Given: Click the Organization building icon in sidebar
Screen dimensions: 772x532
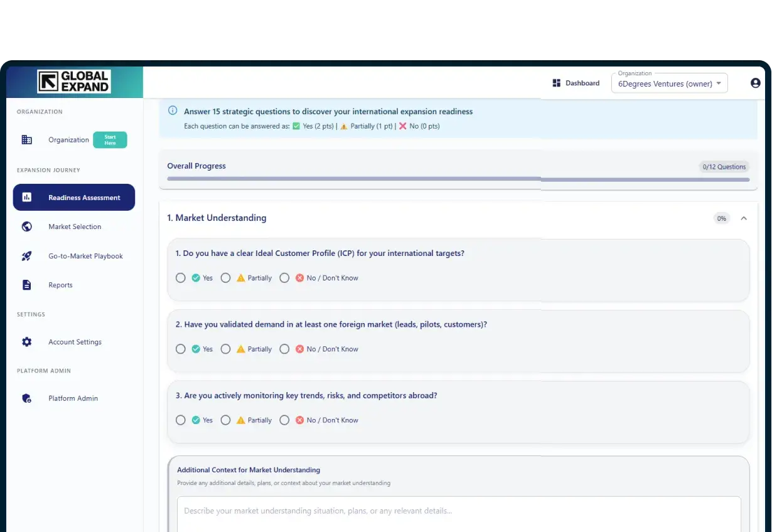Looking at the screenshot, I should pos(26,140).
